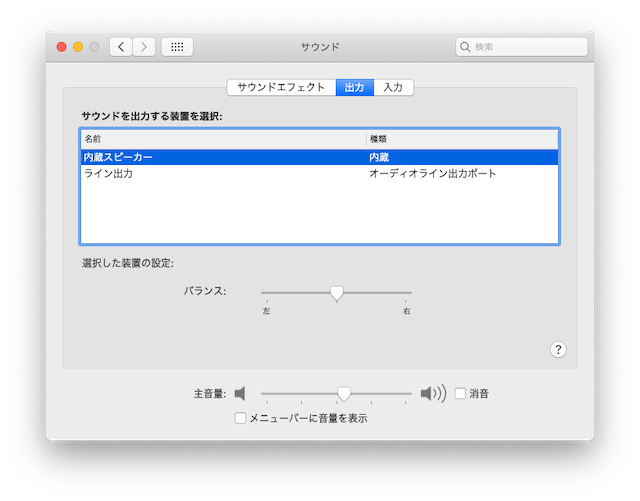Sort by the 種類 column header
This screenshot has width=640, height=501.
pyautogui.click(x=462, y=139)
